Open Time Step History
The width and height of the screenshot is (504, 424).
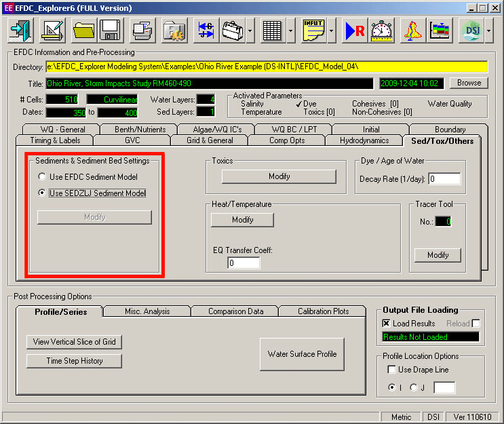pos(74,361)
